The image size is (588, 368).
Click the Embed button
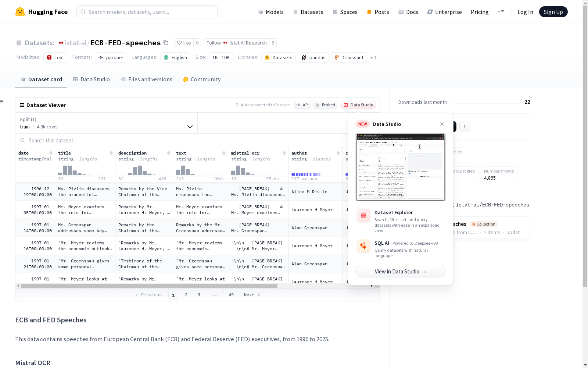click(x=325, y=105)
